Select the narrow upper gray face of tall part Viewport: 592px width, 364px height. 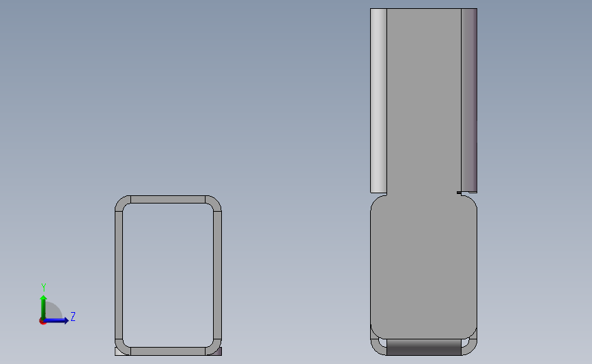pyautogui.click(x=424, y=100)
